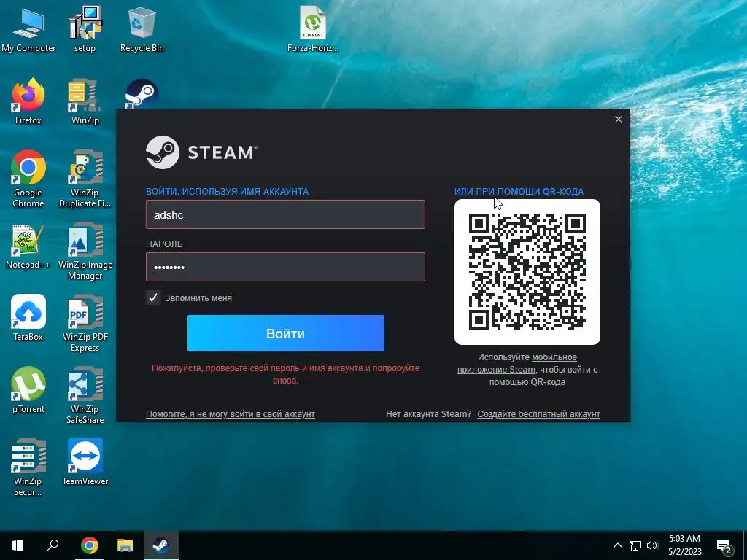
Task: Open the мобильное приложение Steam link
Action: (517, 363)
